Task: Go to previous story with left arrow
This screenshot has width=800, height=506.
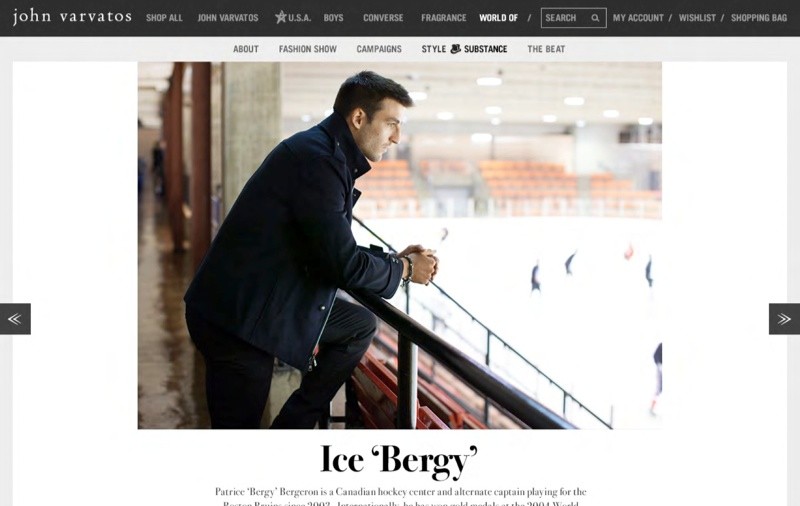Action: point(15,319)
